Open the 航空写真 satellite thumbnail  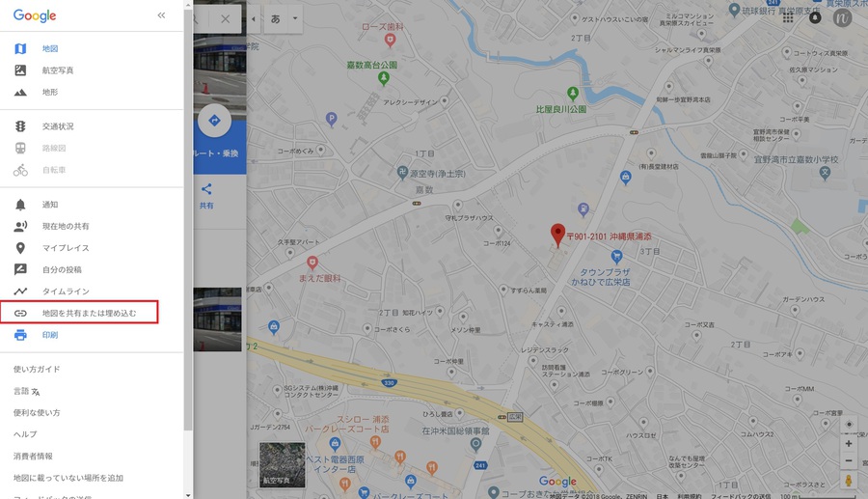(x=283, y=464)
